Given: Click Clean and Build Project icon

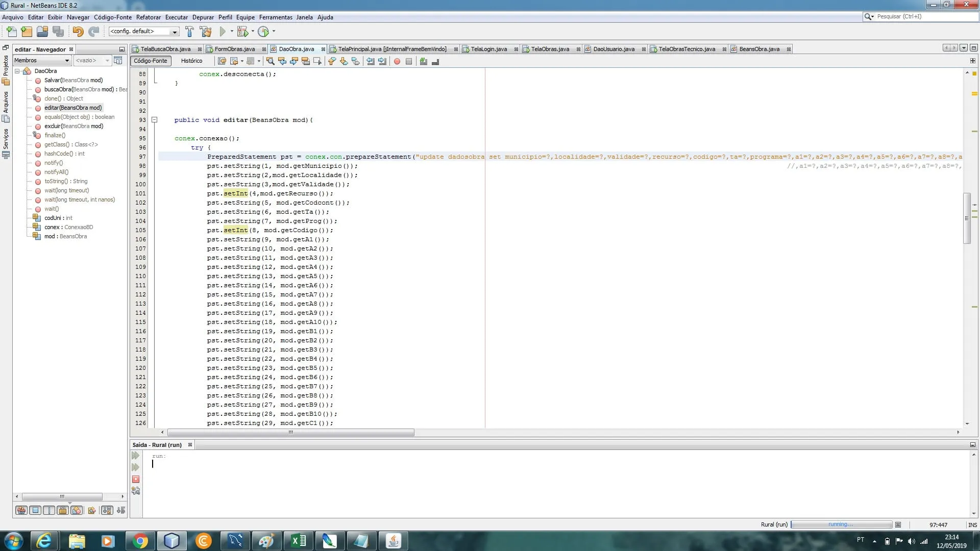Looking at the screenshot, I should click(x=206, y=32).
